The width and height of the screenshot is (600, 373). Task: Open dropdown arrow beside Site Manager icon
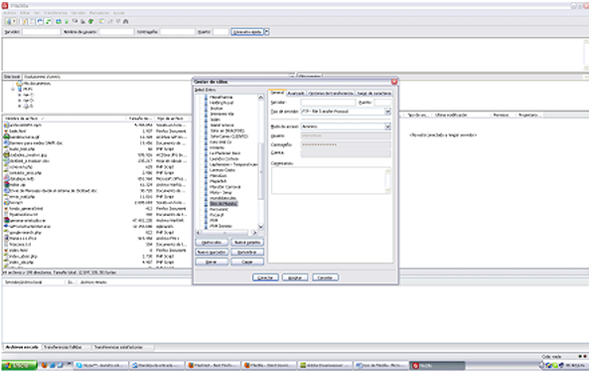pyautogui.click(x=14, y=21)
